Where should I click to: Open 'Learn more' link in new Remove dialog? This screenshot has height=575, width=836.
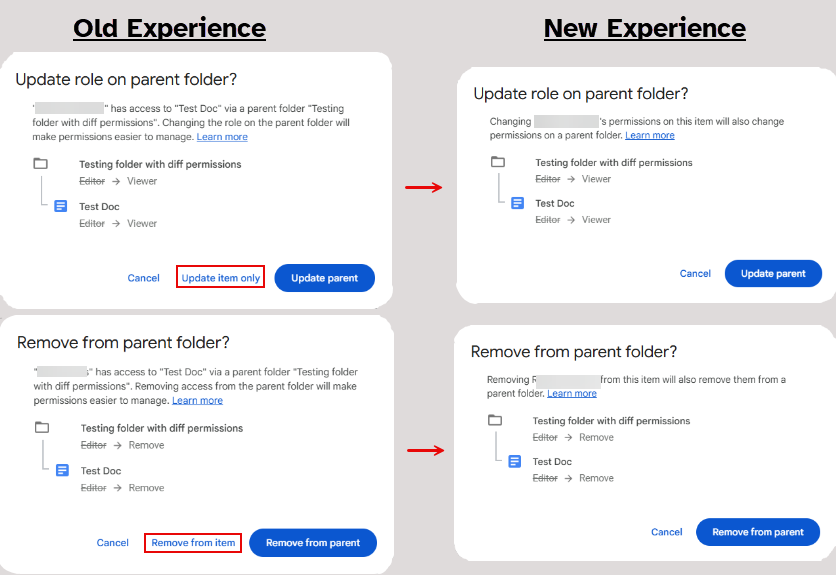coord(572,394)
